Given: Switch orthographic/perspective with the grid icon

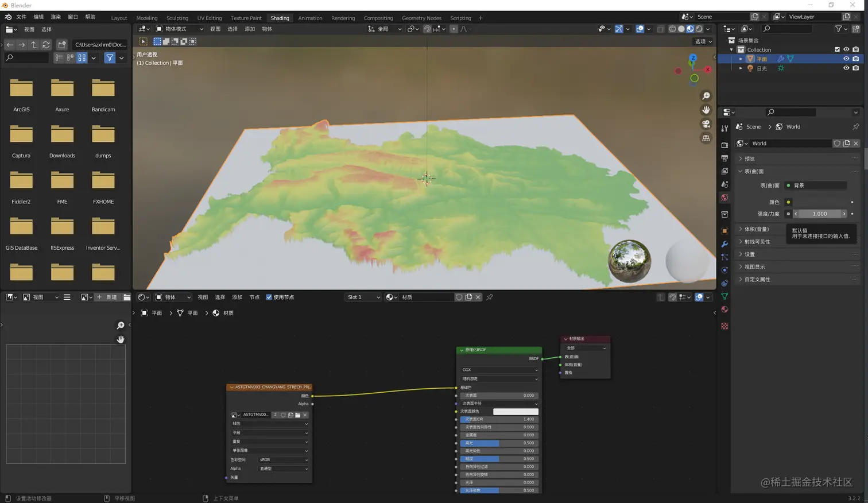Looking at the screenshot, I should [x=706, y=138].
